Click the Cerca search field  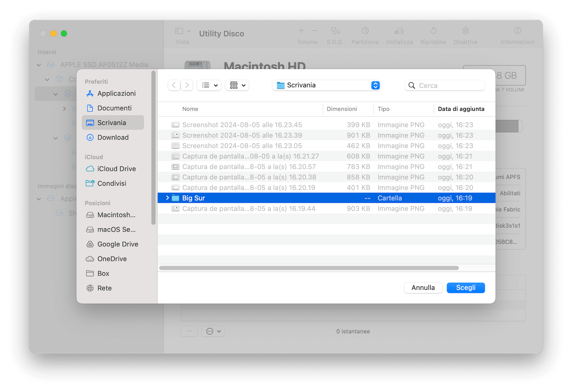445,85
